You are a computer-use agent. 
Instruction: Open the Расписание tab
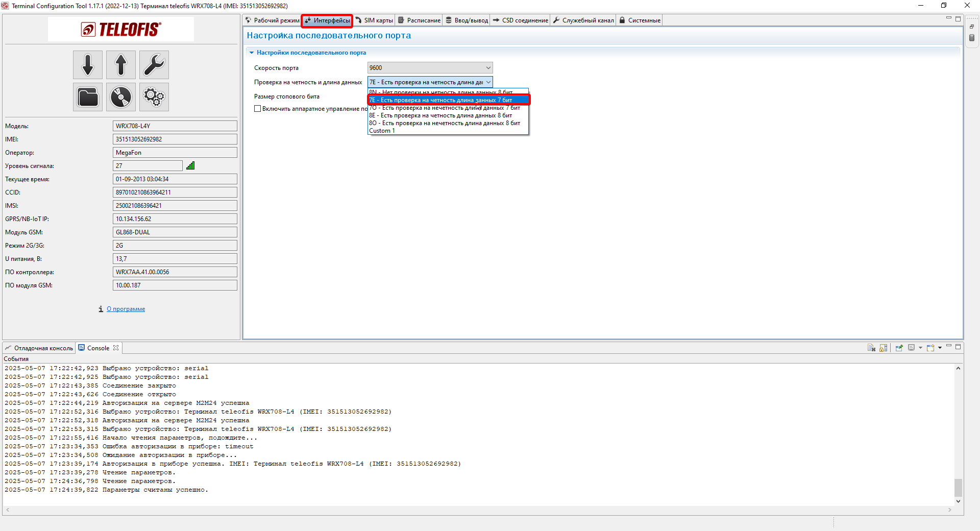coord(419,20)
